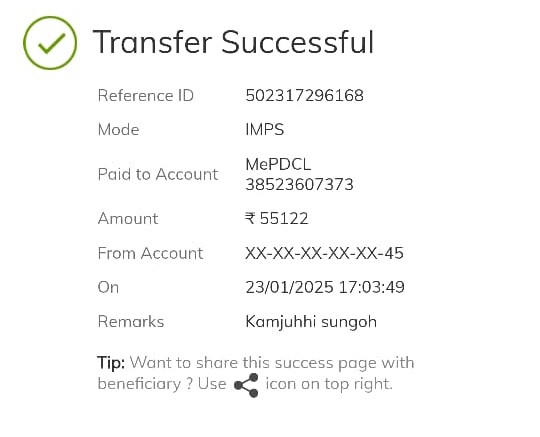This screenshot has height=437, width=540.
Task: Click the From Account label
Action: click(x=150, y=253)
